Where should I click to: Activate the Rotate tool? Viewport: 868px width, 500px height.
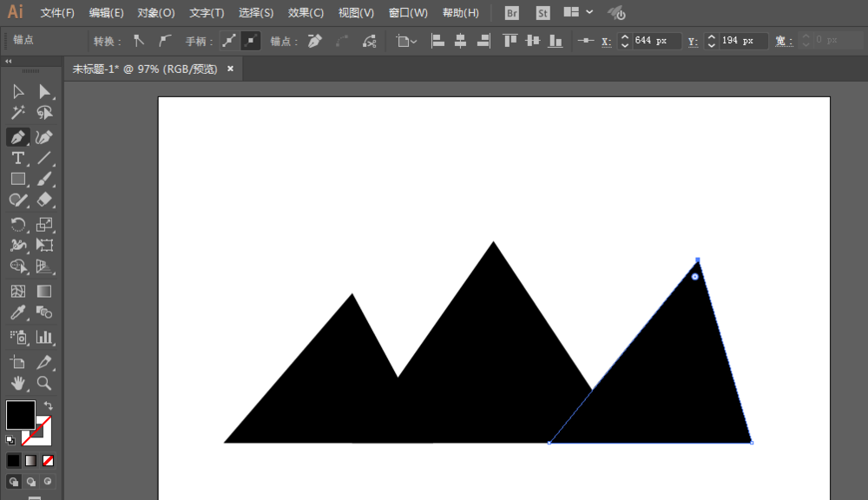(x=17, y=224)
